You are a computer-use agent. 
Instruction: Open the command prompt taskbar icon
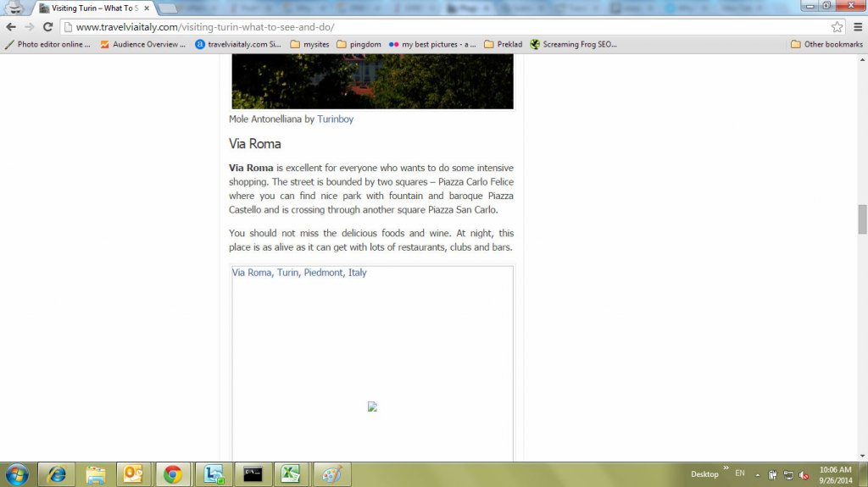[253, 475]
